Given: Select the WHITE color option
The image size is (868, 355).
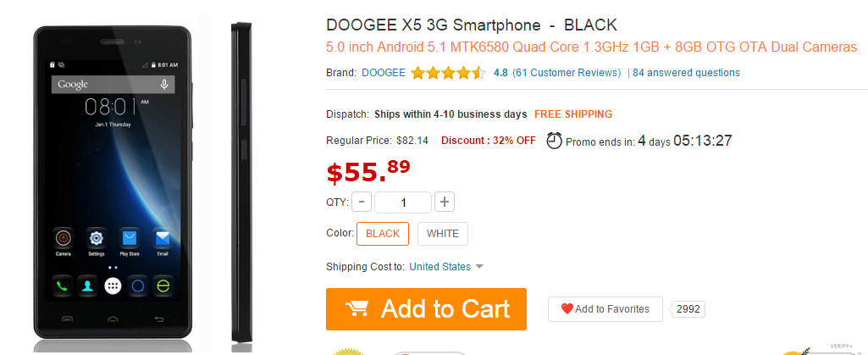Looking at the screenshot, I should click(443, 234).
